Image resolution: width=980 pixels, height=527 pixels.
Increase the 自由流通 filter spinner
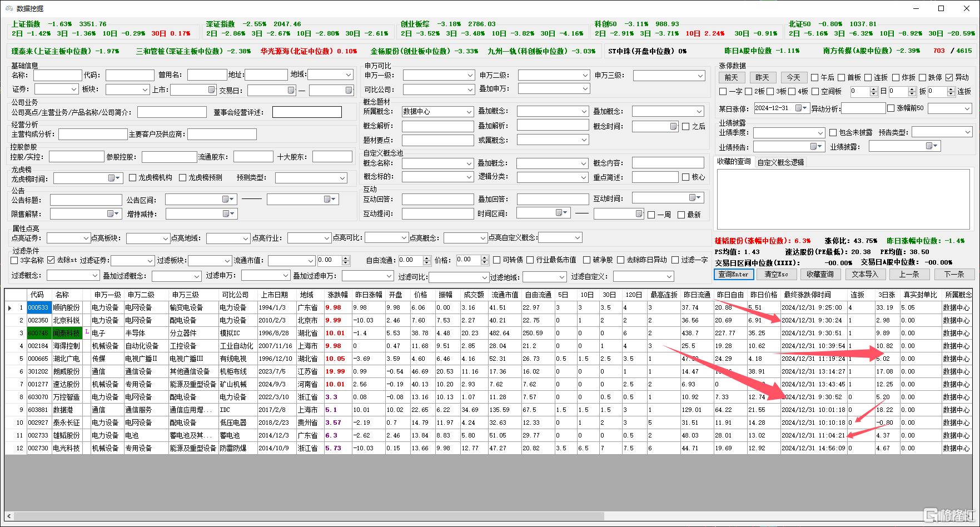coord(427,258)
